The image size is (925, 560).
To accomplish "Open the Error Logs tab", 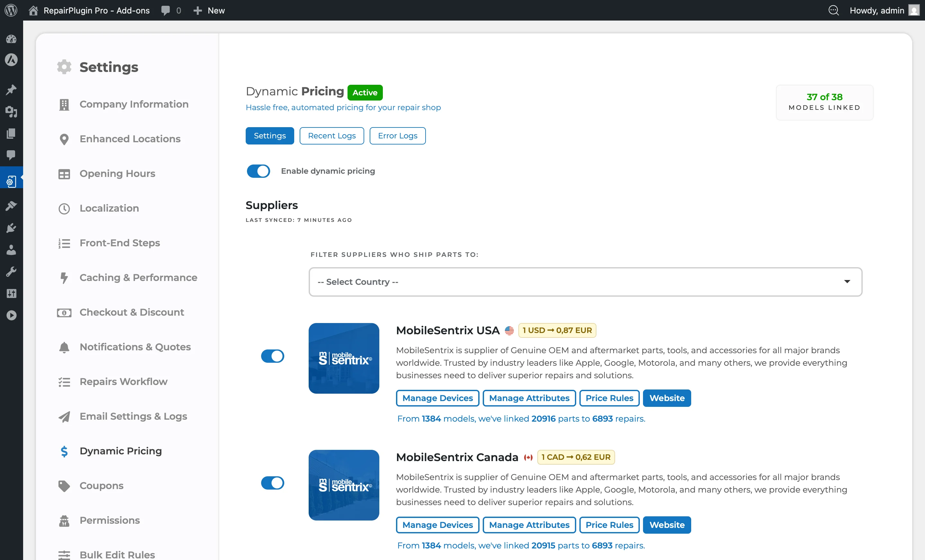I will pos(397,136).
